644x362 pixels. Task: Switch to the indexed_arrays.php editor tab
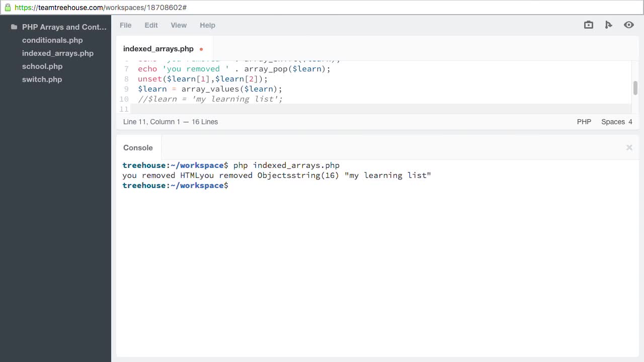(158, 49)
